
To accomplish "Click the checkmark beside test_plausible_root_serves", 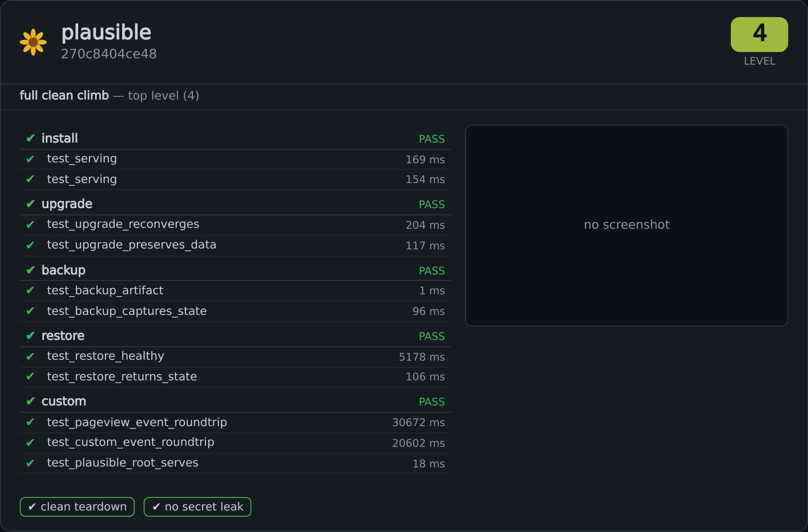I will 31,463.
